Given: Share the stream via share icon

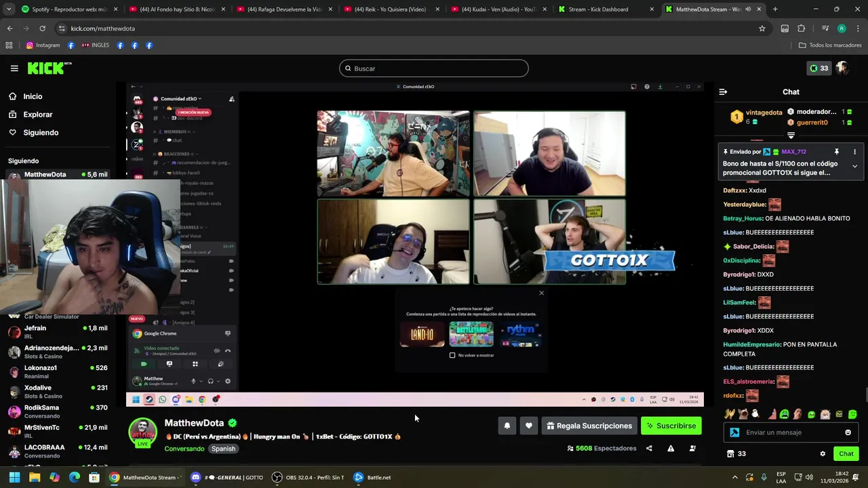Looking at the screenshot, I should 649,448.
